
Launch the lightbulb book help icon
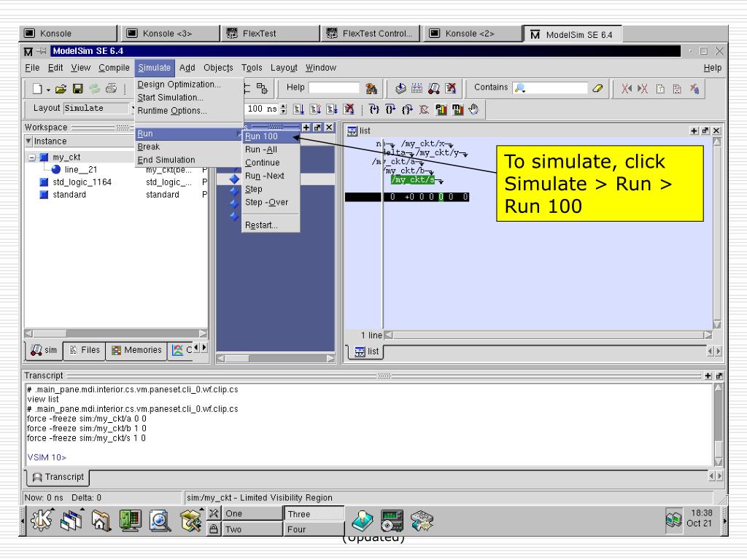coord(363,520)
